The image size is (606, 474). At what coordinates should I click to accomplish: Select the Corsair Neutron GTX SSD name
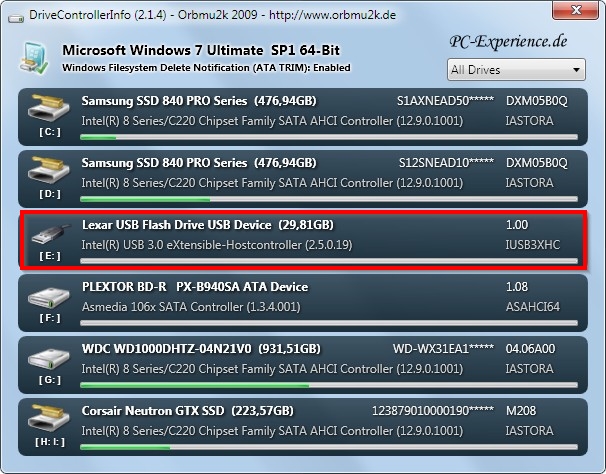pos(153,411)
